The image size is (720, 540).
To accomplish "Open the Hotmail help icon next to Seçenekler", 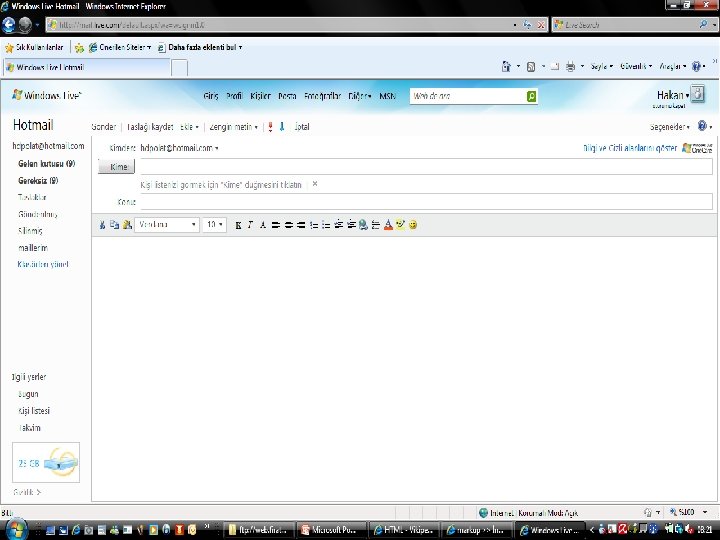I will pyautogui.click(x=702, y=126).
